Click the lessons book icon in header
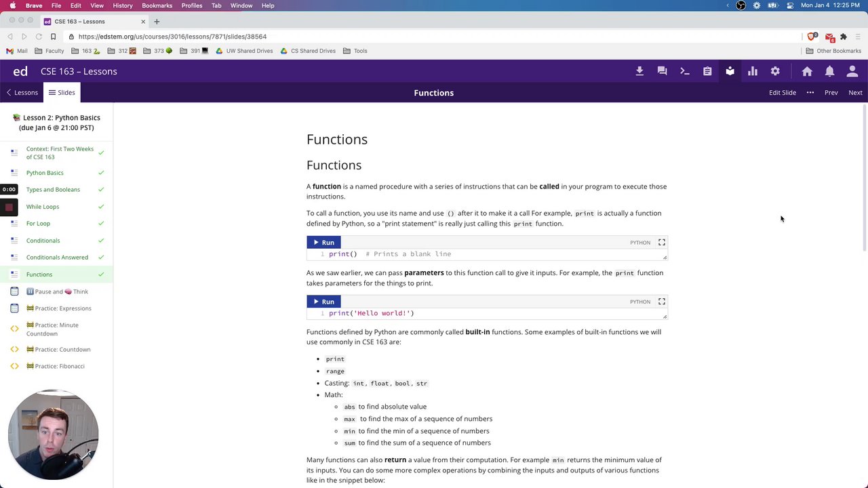 [730, 71]
